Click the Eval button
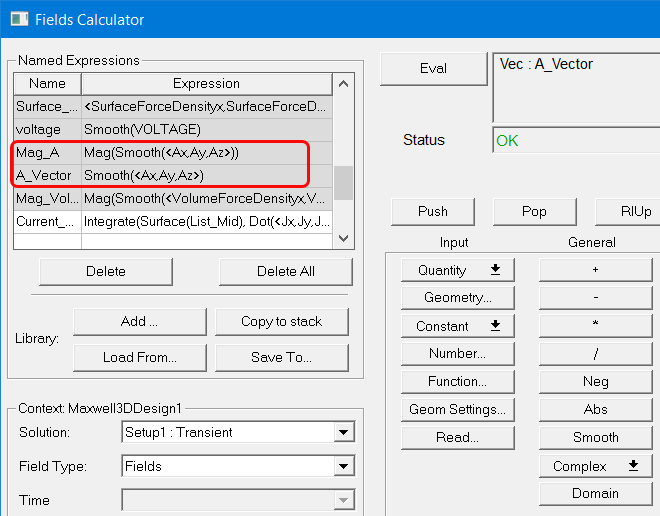Image resolution: width=660 pixels, height=516 pixels. (x=434, y=69)
